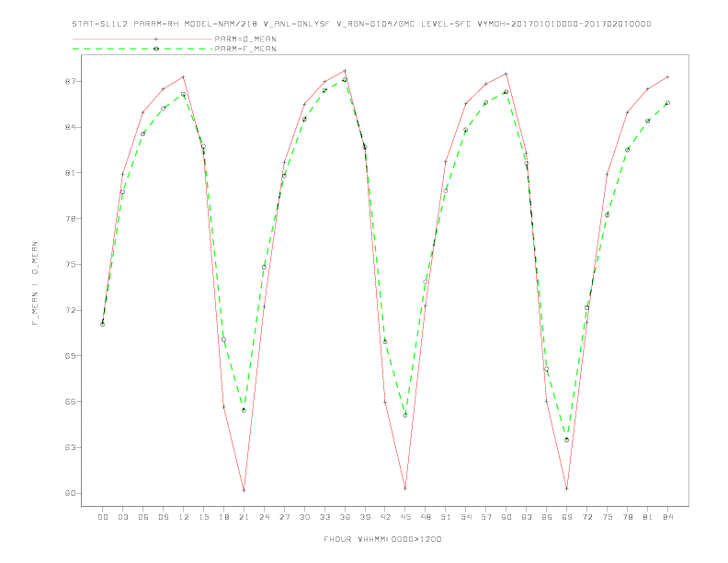Select green F_MEAN circle marker at hour 45
This screenshot has height=563, width=728.
[x=405, y=415]
